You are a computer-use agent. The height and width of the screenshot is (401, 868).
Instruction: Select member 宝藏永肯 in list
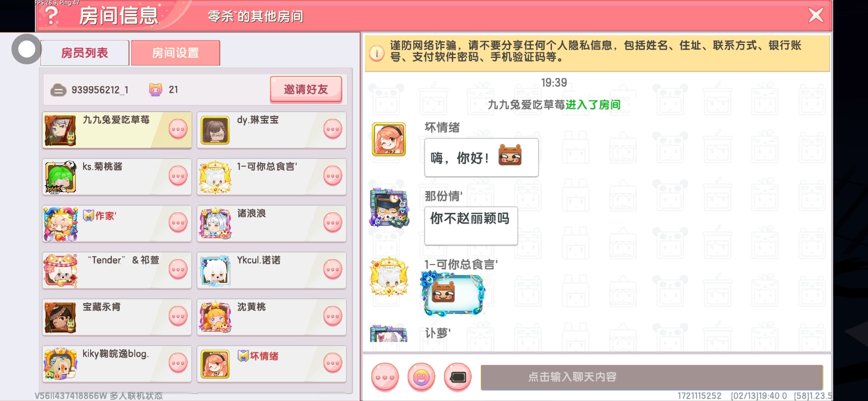117,317
